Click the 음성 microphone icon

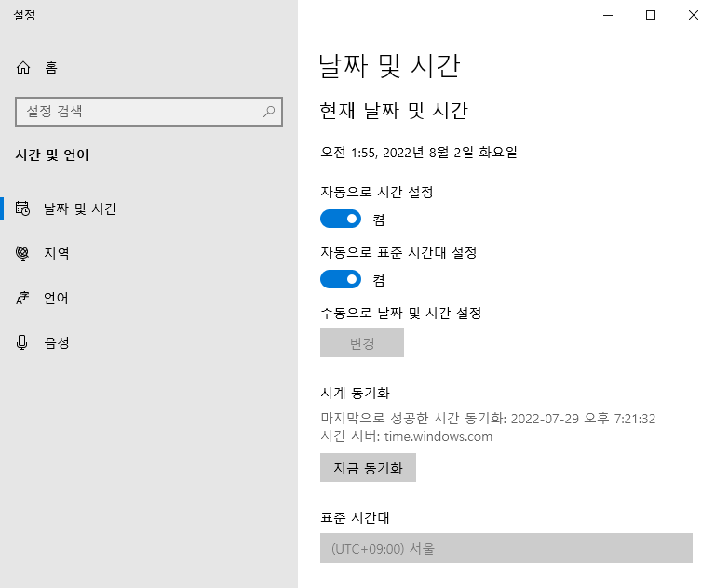pos(21,342)
